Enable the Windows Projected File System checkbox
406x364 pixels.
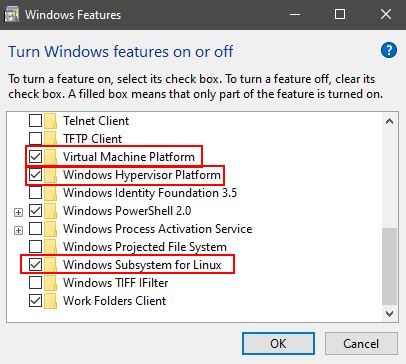point(35,247)
